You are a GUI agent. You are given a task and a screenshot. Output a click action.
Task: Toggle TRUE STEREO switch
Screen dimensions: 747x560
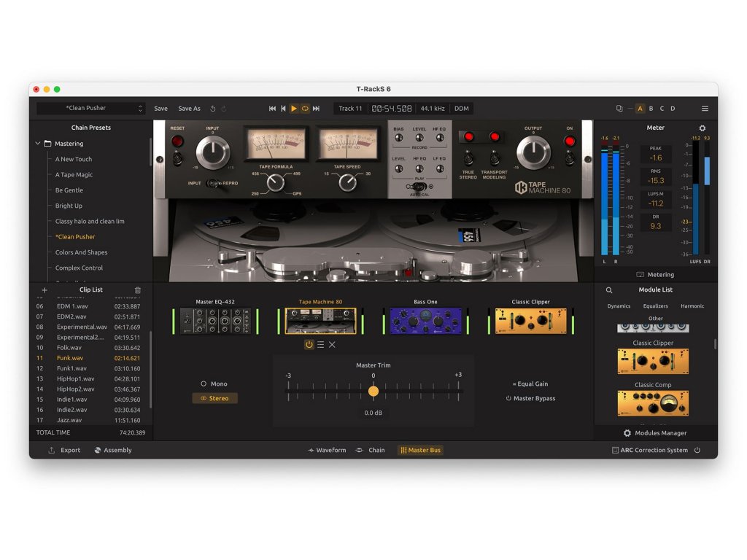pyautogui.click(x=468, y=157)
